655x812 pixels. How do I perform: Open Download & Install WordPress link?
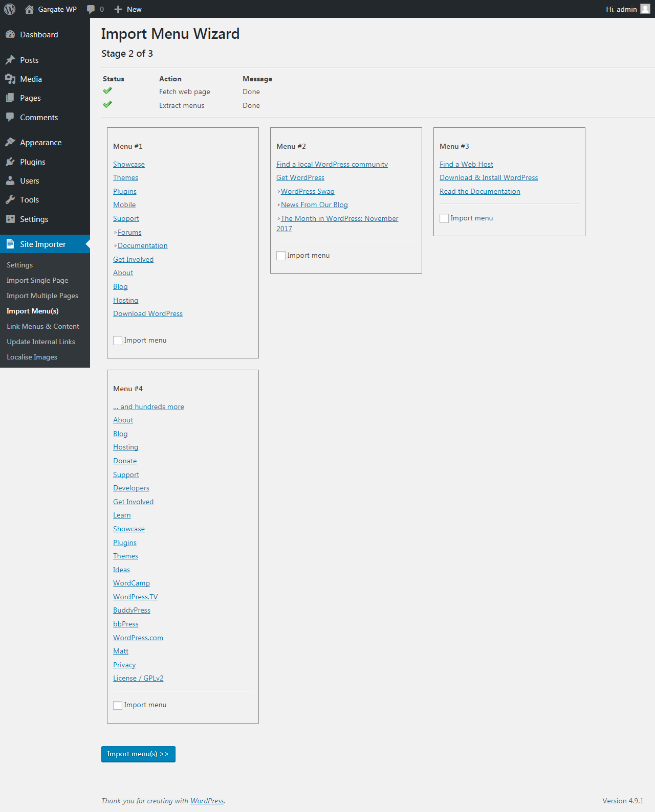click(x=489, y=177)
